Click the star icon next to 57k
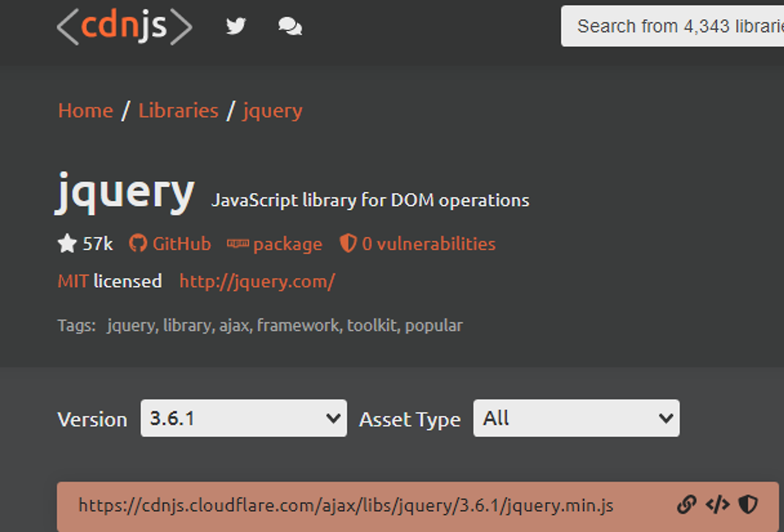The height and width of the screenshot is (532, 784). click(67, 244)
